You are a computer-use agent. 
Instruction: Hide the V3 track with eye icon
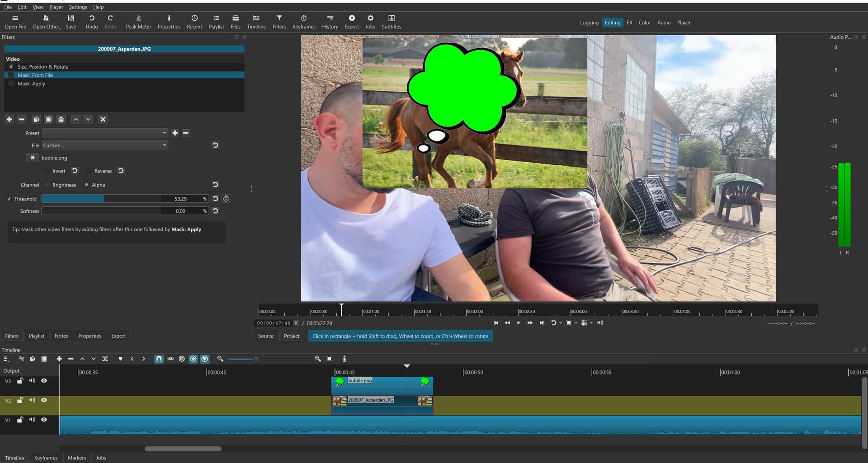click(44, 381)
